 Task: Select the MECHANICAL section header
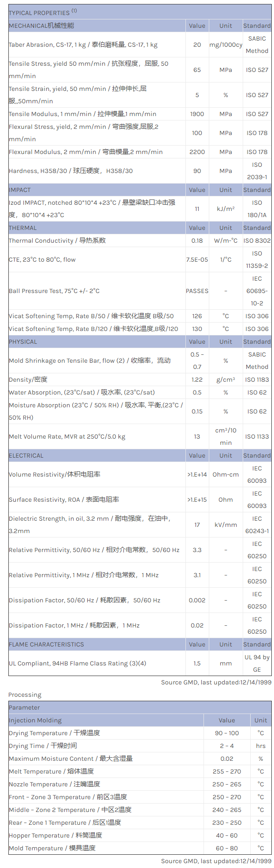(x=41, y=26)
